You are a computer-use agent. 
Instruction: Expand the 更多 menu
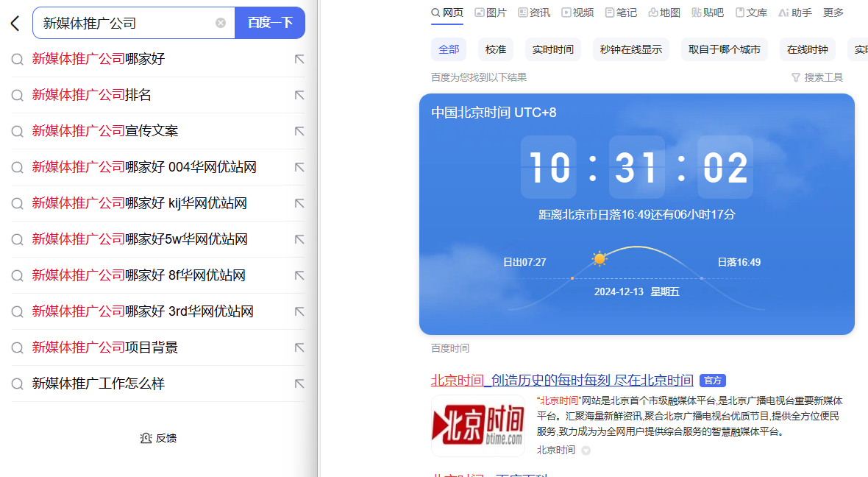[833, 13]
